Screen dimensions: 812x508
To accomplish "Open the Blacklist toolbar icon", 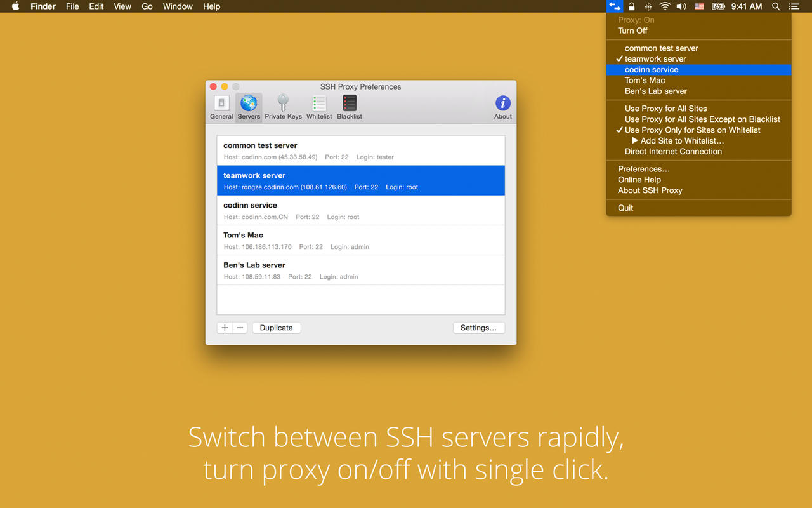I will [x=350, y=106].
